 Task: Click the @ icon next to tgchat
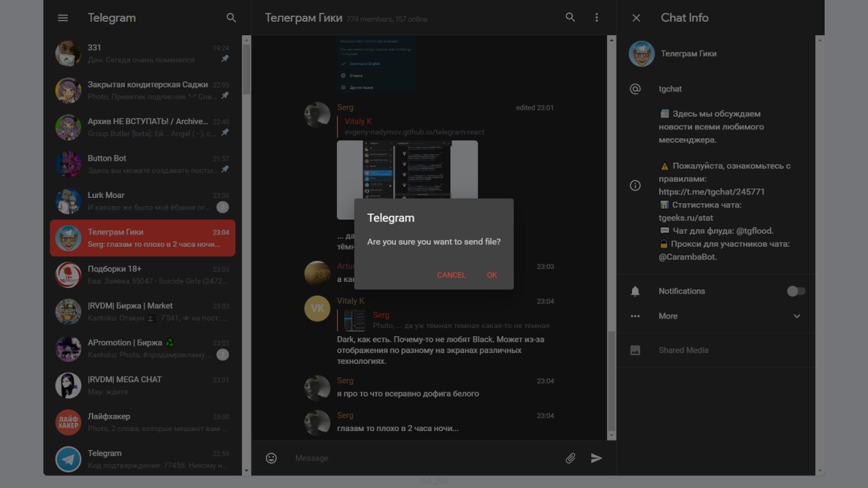click(635, 89)
